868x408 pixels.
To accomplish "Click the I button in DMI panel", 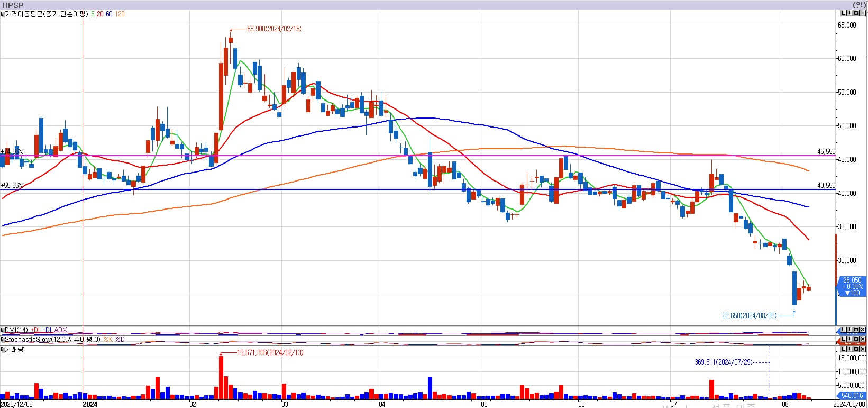I will coord(850,329).
